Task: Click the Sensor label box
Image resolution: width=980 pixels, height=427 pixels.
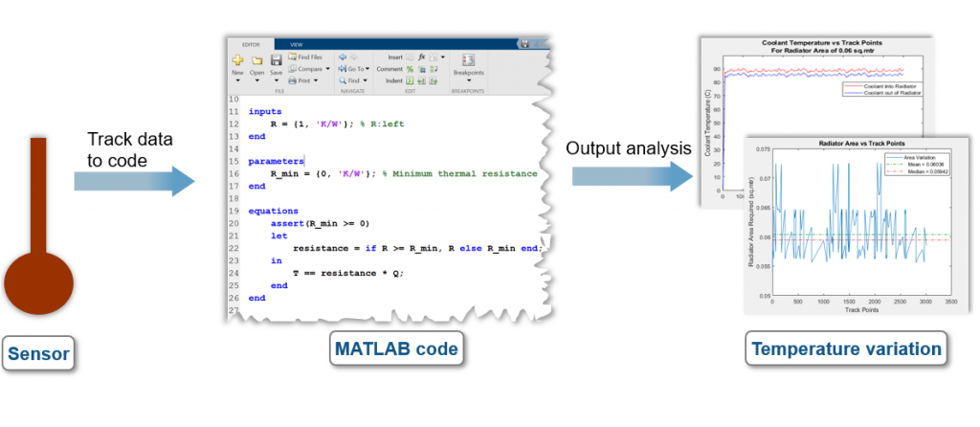Action: tap(39, 355)
